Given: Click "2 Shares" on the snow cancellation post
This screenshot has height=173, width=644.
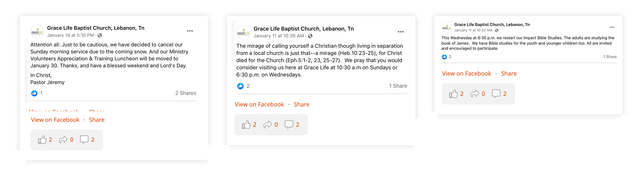Looking at the screenshot, I should [x=185, y=93].
